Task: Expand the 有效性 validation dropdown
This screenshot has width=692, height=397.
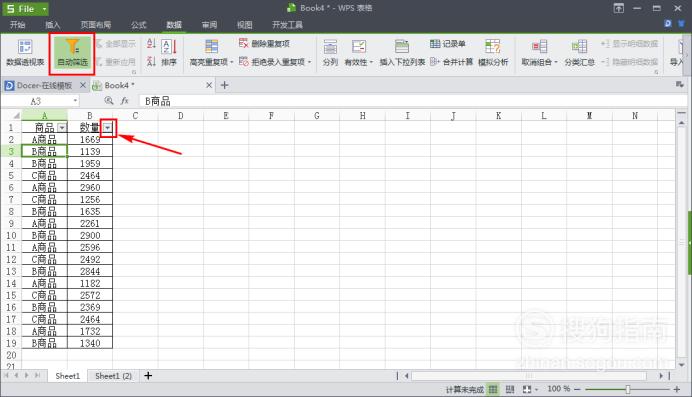Action: (x=359, y=53)
